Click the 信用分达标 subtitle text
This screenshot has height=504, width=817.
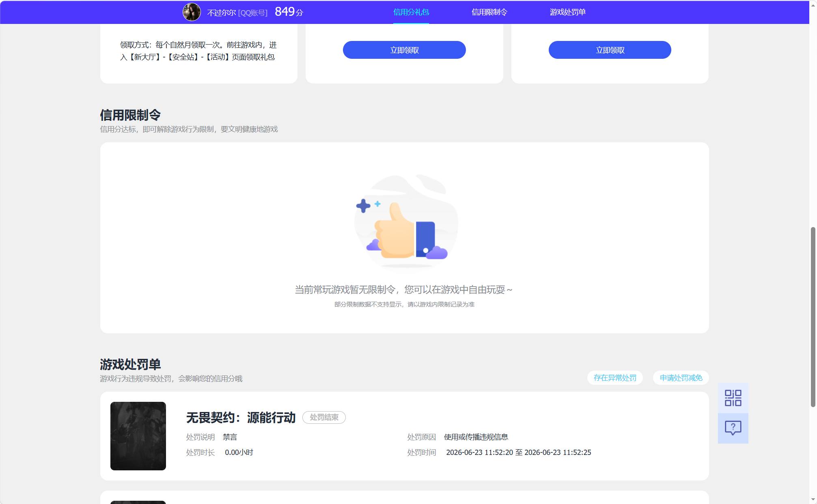coord(189,129)
